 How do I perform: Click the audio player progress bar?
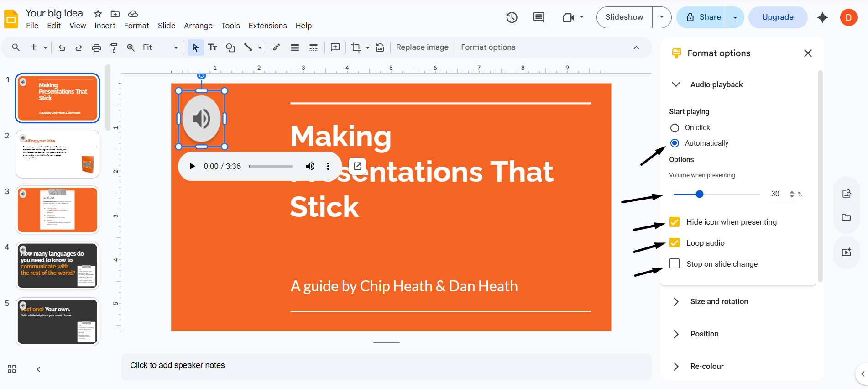(271, 167)
